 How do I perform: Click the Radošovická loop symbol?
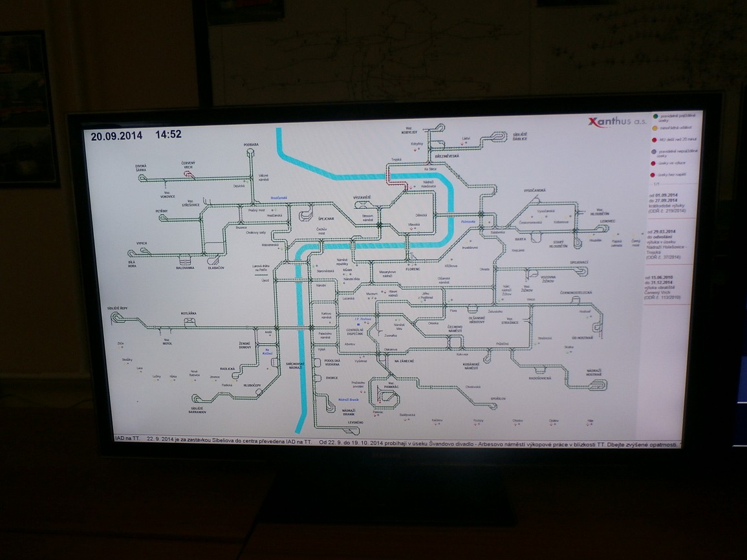[x=540, y=370]
